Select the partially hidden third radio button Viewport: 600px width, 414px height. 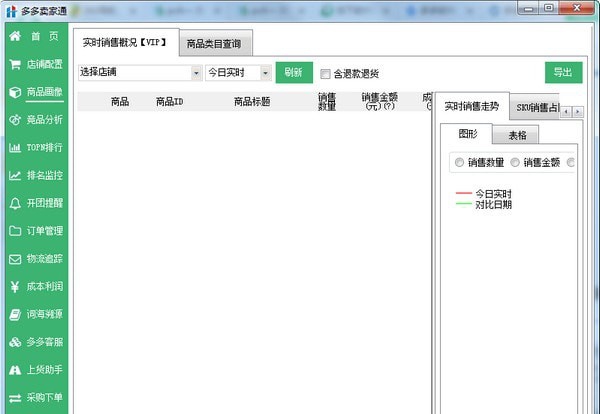tap(571, 163)
